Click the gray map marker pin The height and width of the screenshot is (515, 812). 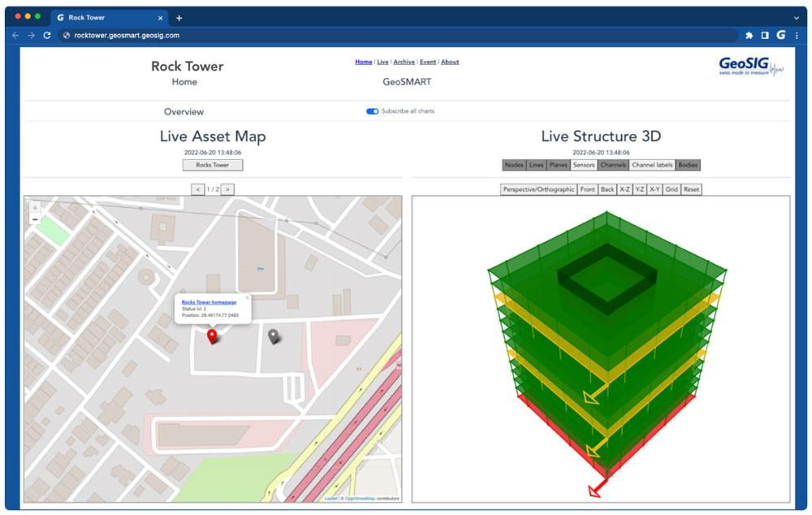[274, 335]
